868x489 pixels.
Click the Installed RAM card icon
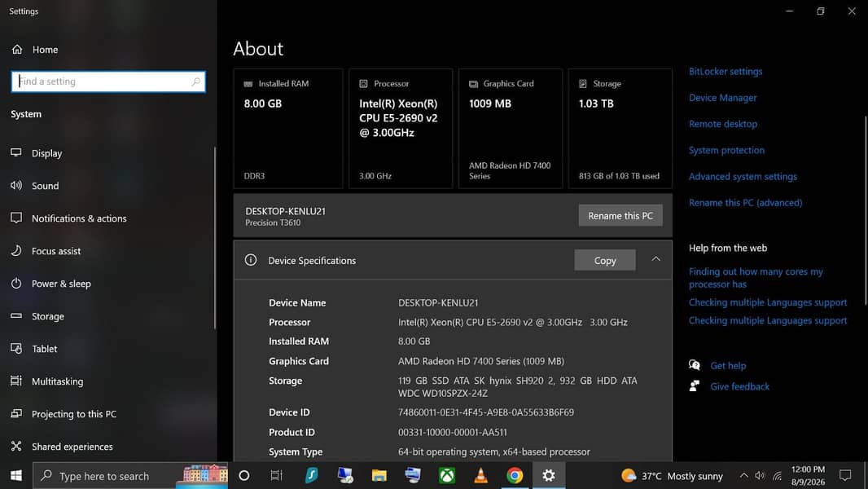click(x=248, y=84)
